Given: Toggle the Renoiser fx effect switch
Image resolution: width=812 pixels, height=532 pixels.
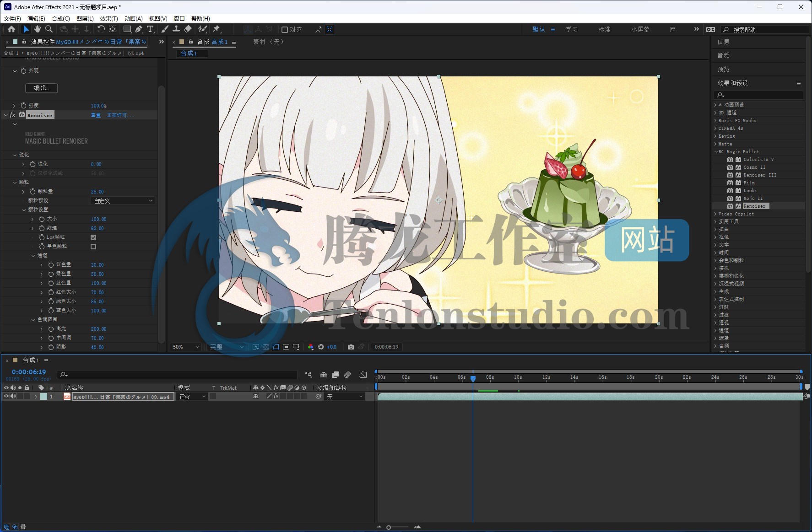Looking at the screenshot, I should coord(12,115).
